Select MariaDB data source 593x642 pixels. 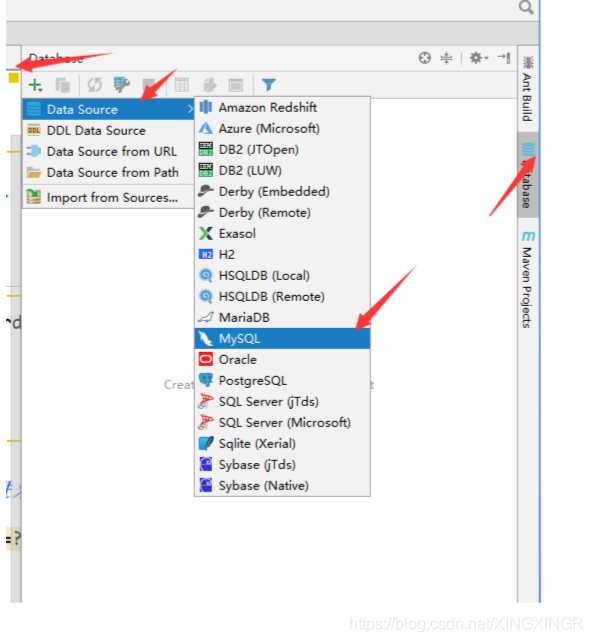[x=283, y=317]
